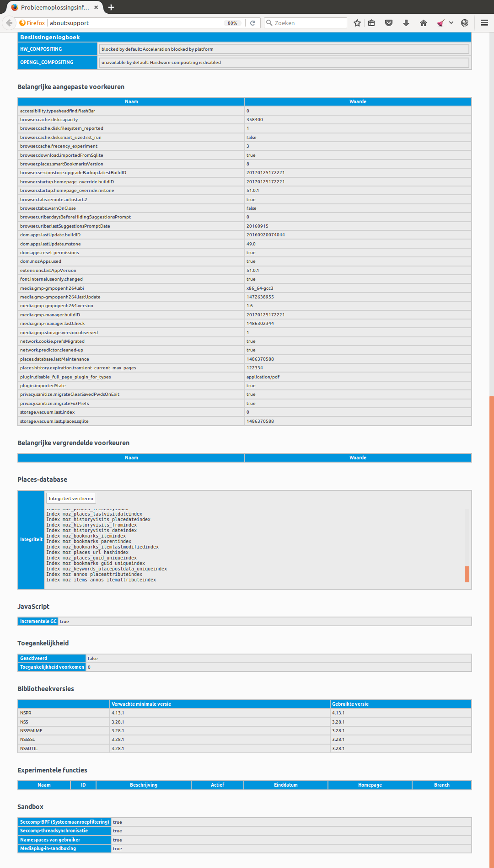
Task: Click the network.predictor.cleaned-up preference
Action: [x=52, y=350]
